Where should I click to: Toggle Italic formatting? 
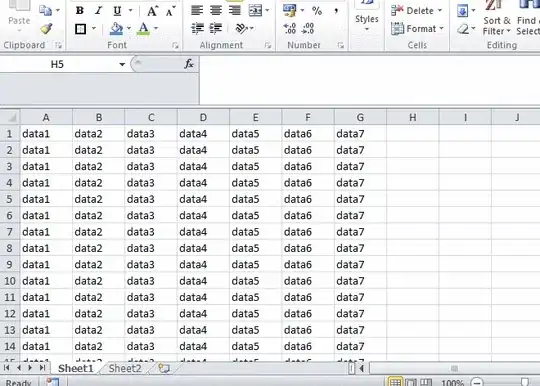(98, 11)
